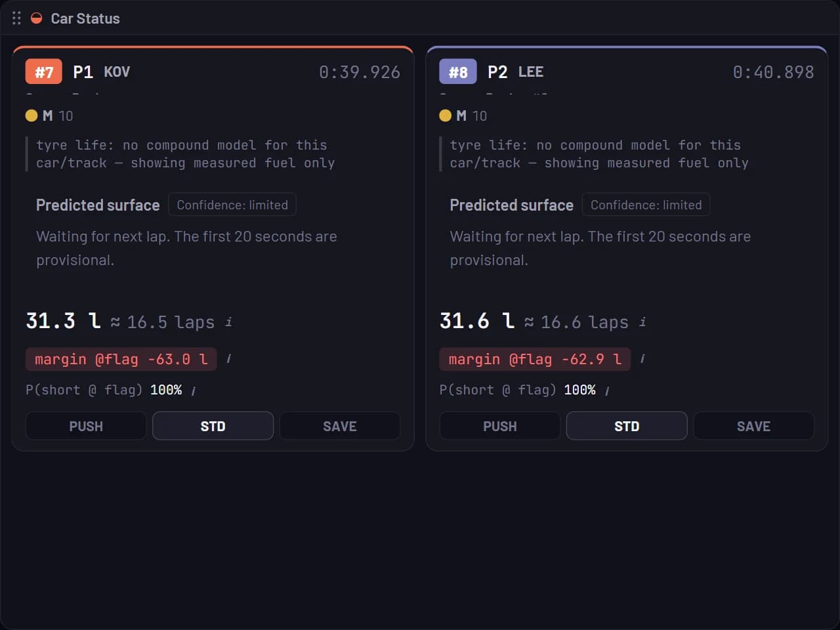This screenshot has height=630, width=840.
Task: Click the ≈ 16.6 laps estimate
Action: (x=576, y=322)
